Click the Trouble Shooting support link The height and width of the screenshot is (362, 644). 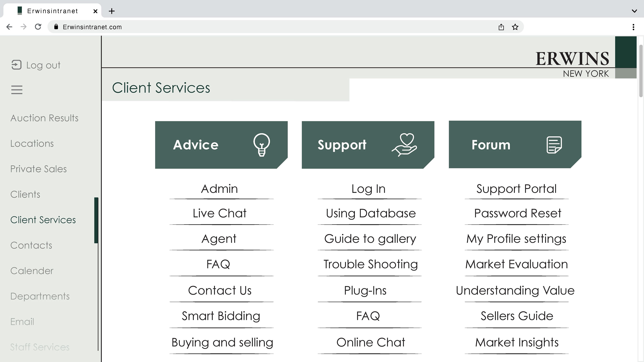coord(370,264)
